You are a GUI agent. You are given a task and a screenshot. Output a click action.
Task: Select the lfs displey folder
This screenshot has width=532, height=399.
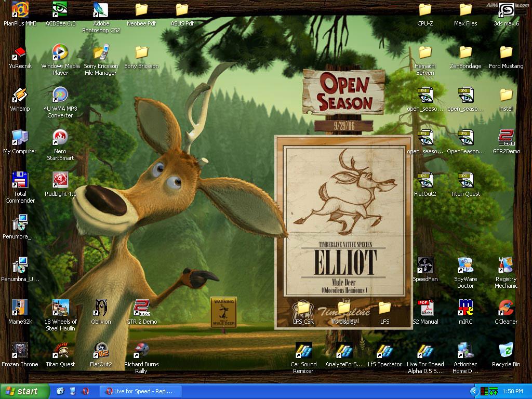pos(344,308)
